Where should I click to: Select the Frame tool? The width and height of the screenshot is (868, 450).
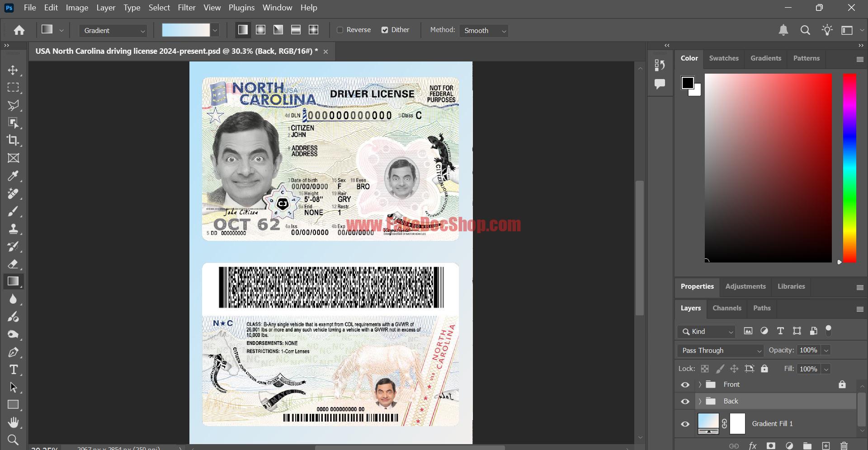(x=13, y=158)
